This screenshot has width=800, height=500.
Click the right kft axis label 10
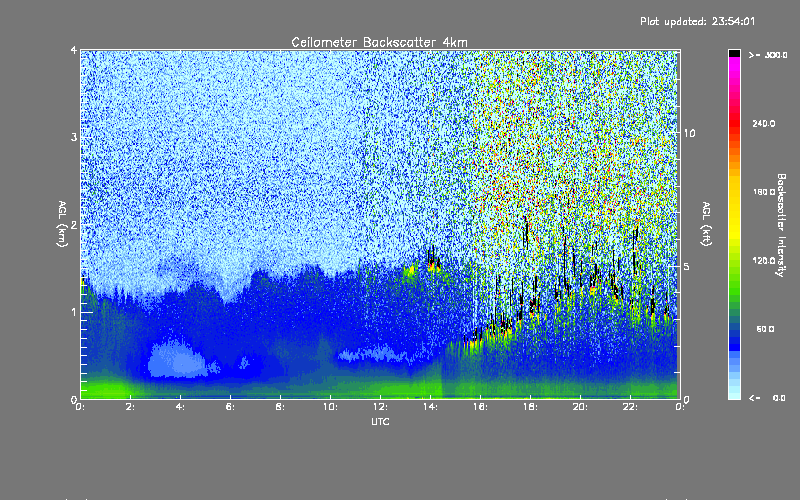(689, 133)
